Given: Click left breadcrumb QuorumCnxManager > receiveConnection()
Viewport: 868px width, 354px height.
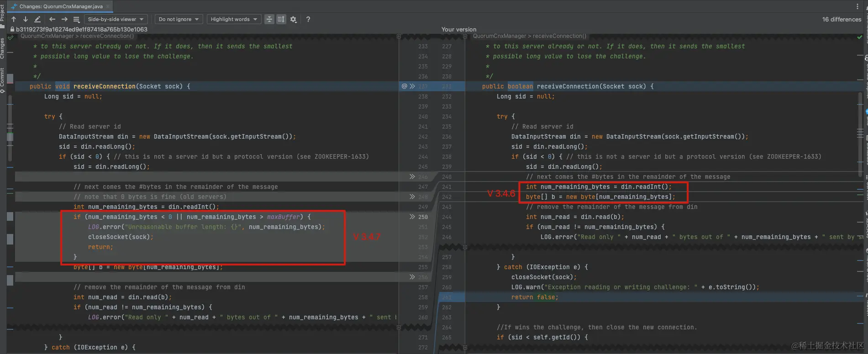Looking at the screenshot, I should pos(77,36).
